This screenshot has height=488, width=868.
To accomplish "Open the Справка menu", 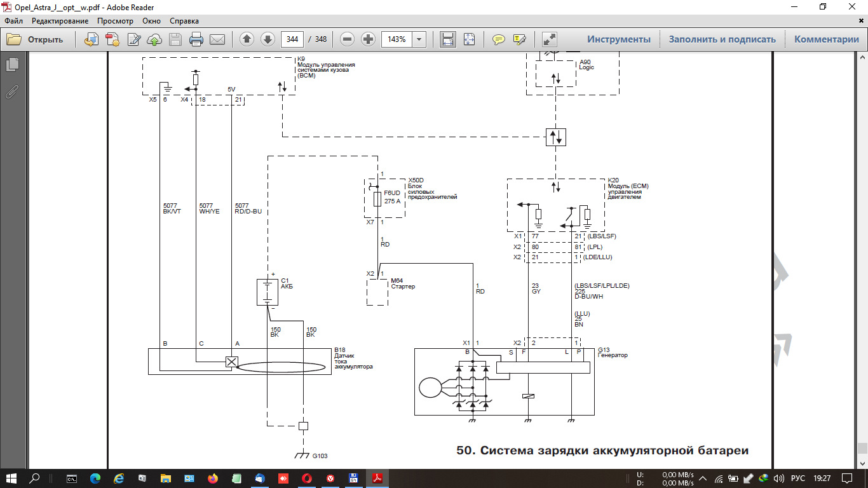I will click(184, 21).
